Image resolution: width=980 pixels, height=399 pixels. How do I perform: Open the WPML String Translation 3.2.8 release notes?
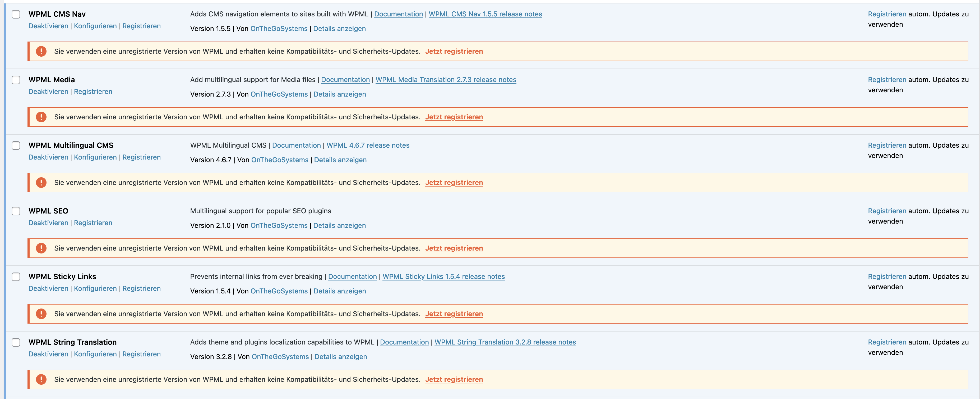pyautogui.click(x=505, y=342)
